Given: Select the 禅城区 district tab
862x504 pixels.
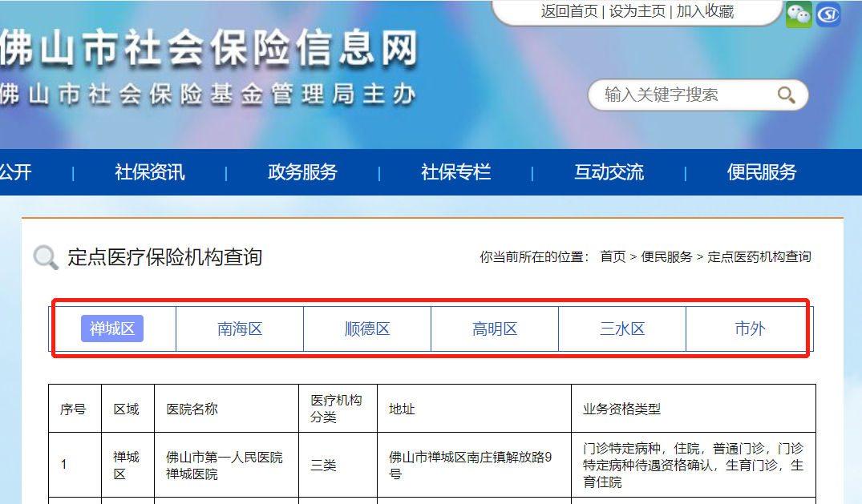Looking at the screenshot, I should 112,329.
